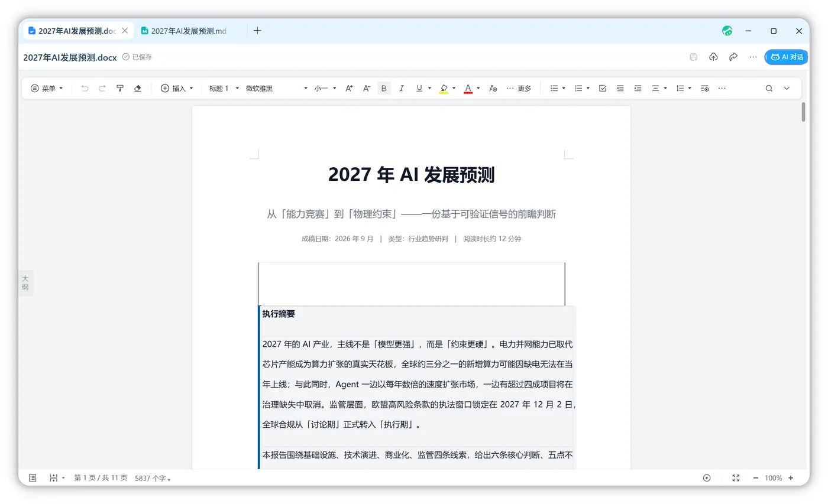The width and height of the screenshot is (828, 504).
Task: Open the 大纲 outline side panel
Action: pos(25,282)
